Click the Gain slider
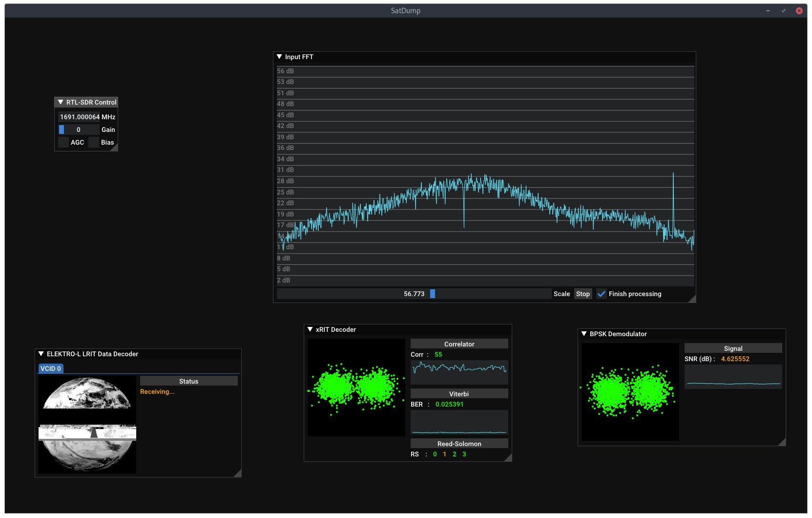Image resolution: width=812 pixels, height=518 pixels. pyautogui.click(x=79, y=129)
